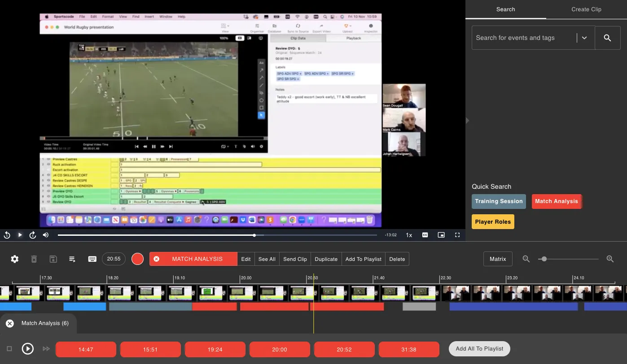The width and height of the screenshot is (627, 364).
Task: Open the timeline settings gear
Action: click(x=15, y=259)
